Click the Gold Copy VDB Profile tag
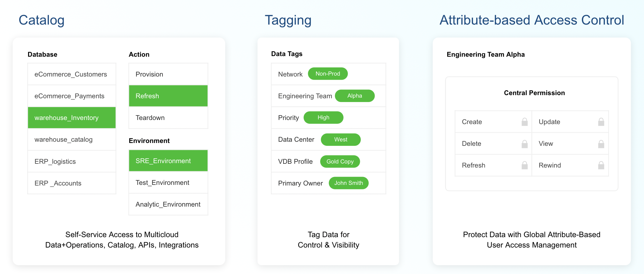The image size is (644, 274). pos(340,162)
